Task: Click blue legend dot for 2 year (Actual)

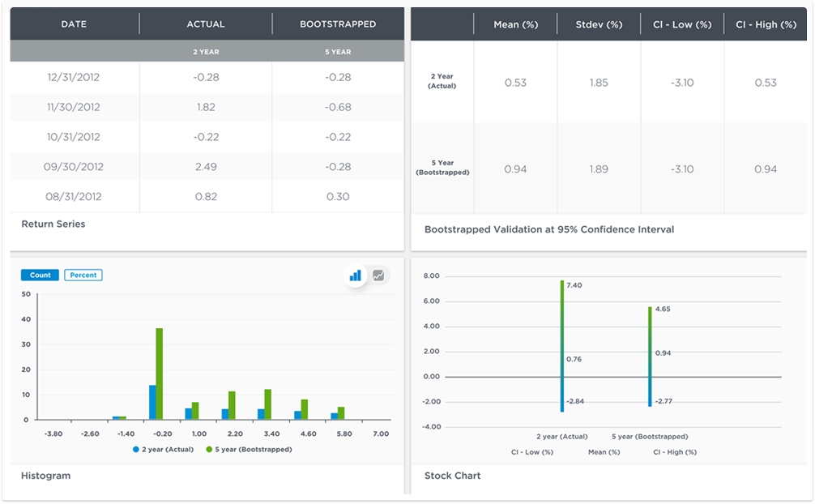Action: click(x=136, y=449)
